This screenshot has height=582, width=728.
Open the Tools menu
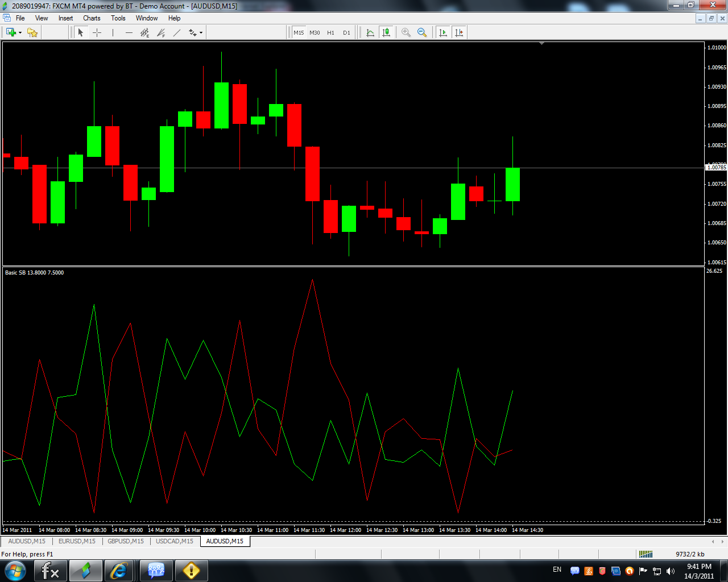(118, 18)
